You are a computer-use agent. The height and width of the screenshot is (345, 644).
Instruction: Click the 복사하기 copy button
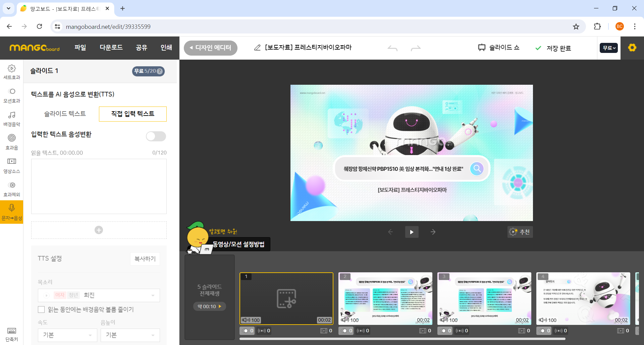pyautogui.click(x=145, y=259)
